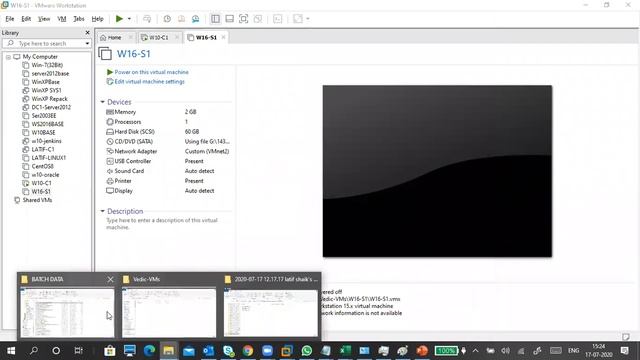Open the Tabs menu

click(79, 19)
